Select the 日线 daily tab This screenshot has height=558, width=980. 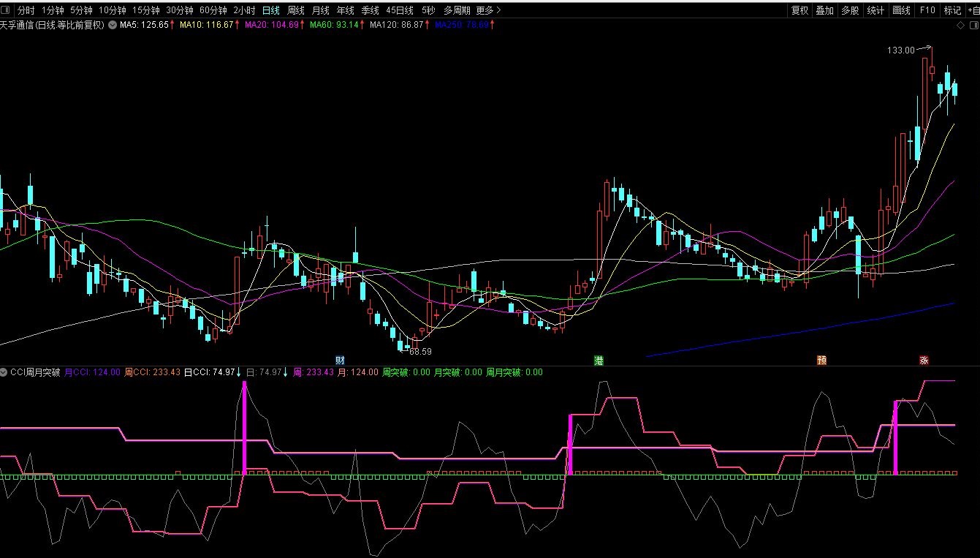pyautogui.click(x=271, y=10)
